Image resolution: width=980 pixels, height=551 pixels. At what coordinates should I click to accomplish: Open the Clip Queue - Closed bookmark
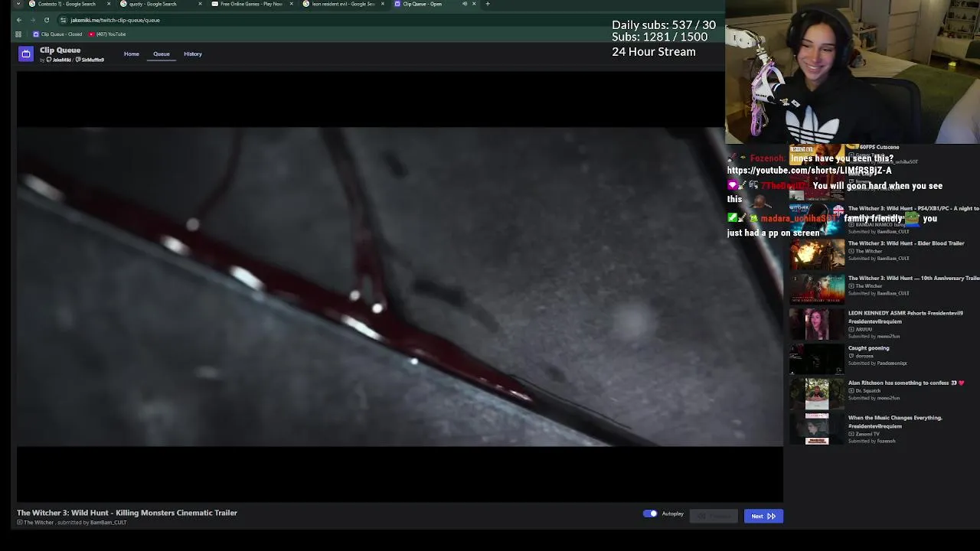coord(57,34)
